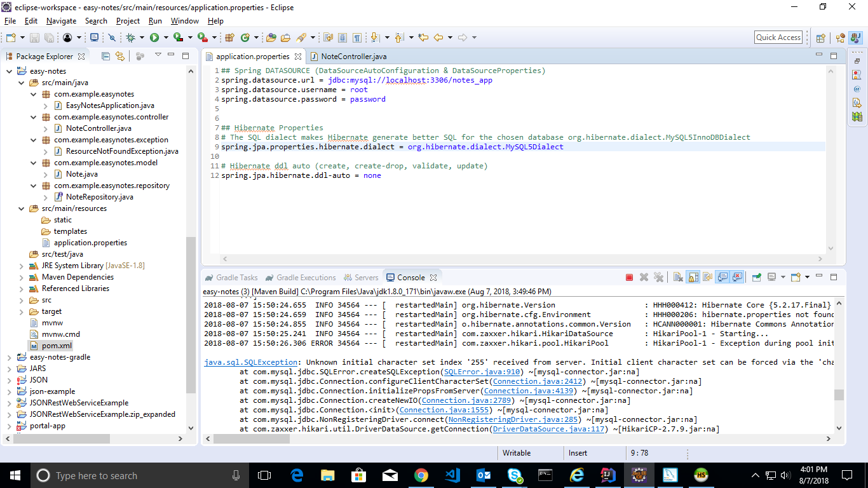This screenshot has height=488, width=868.
Task: Open Chrome from the taskbar
Action: [421, 475]
